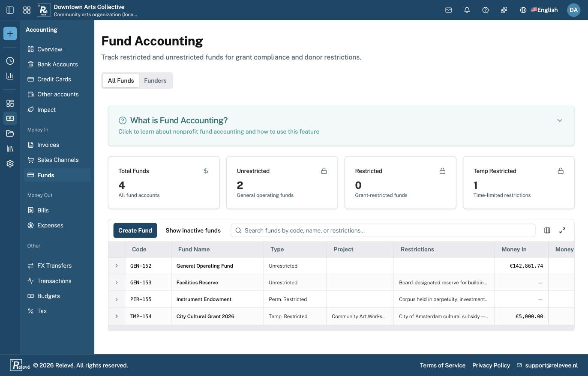Expand the City Cultural Grant 2026 row

click(x=116, y=316)
